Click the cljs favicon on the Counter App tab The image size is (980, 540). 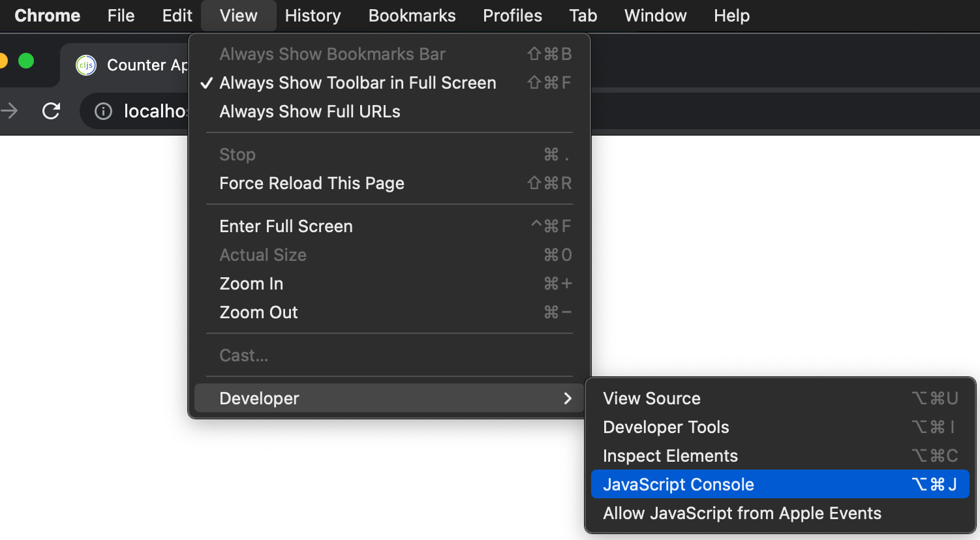click(x=85, y=65)
